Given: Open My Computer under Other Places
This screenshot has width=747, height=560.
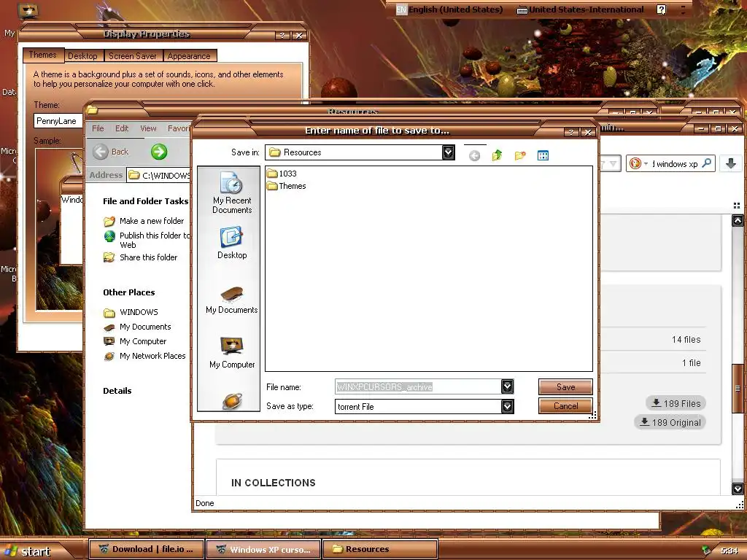Looking at the screenshot, I should [x=143, y=341].
